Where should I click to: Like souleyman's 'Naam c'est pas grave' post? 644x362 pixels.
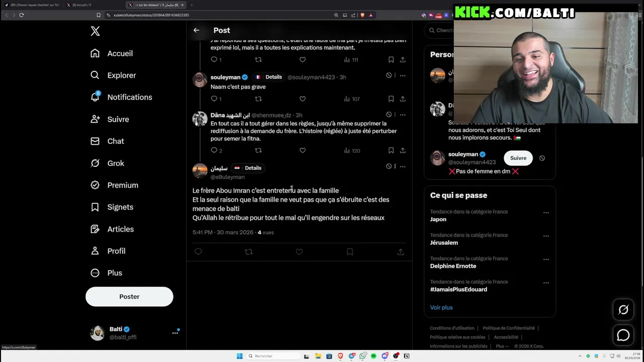(x=302, y=99)
